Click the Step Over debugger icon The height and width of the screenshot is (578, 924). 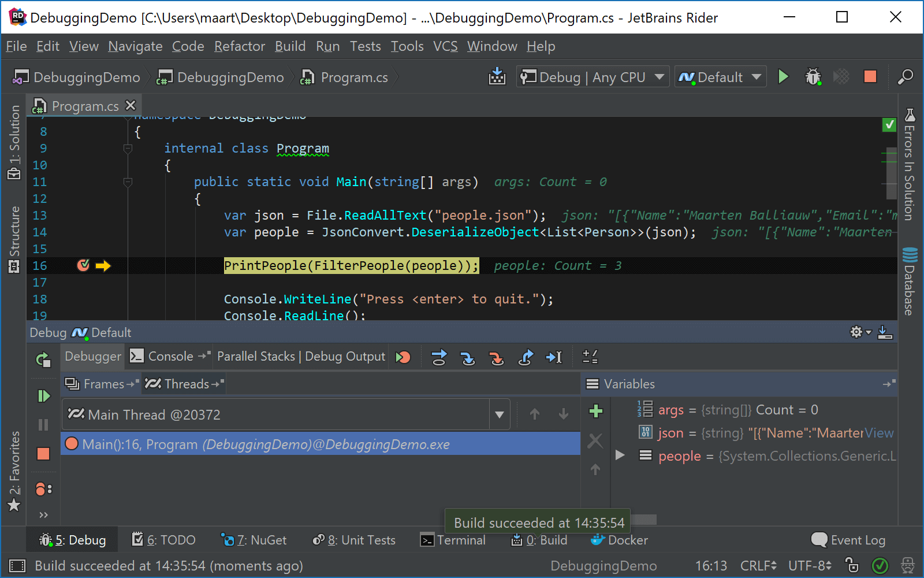(x=439, y=357)
